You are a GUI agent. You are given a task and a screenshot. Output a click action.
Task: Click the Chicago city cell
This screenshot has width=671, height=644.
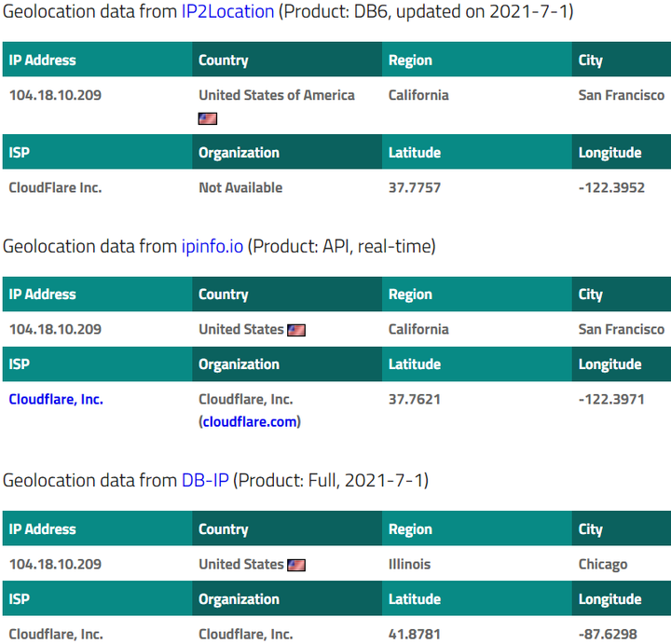tap(603, 565)
